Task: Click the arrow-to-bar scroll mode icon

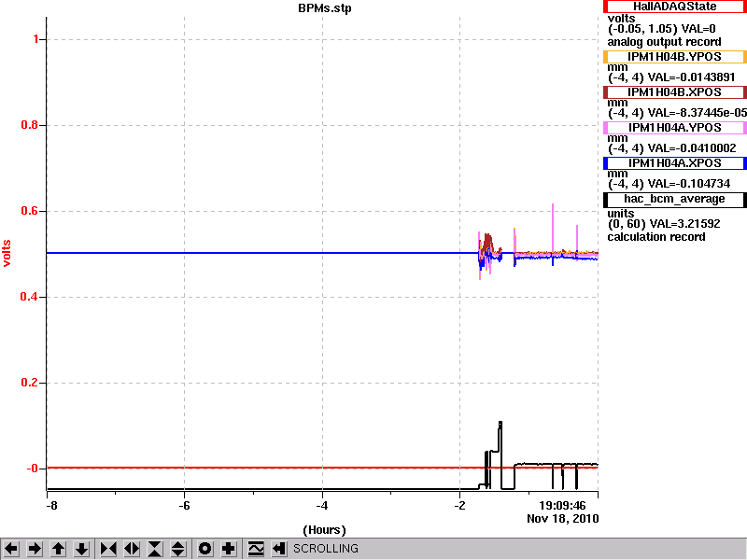Action: (279, 549)
